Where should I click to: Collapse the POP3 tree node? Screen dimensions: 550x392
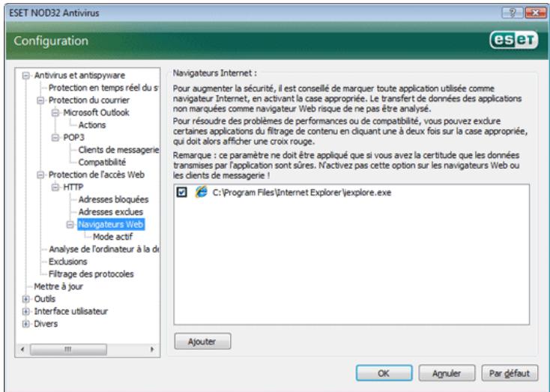(x=55, y=138)
